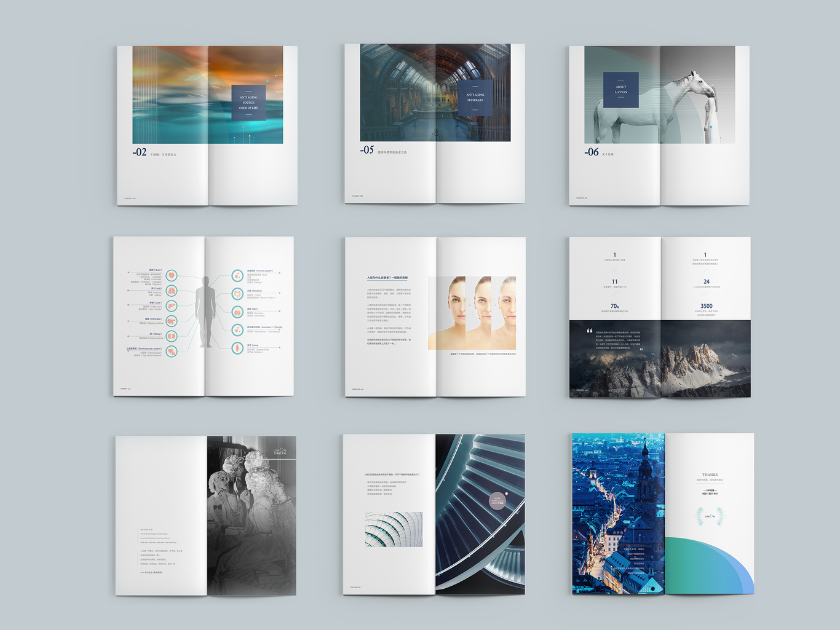The image size is (840, 630).
Task: Click the LAVION logo on black-and-white photo
Action: click(280, 452)
